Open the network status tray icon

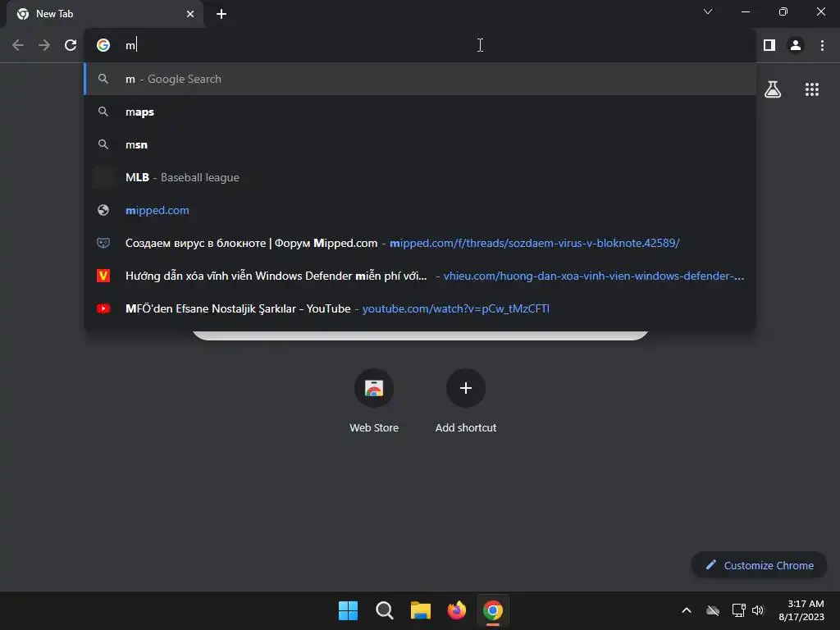click(x=739, y=610)
